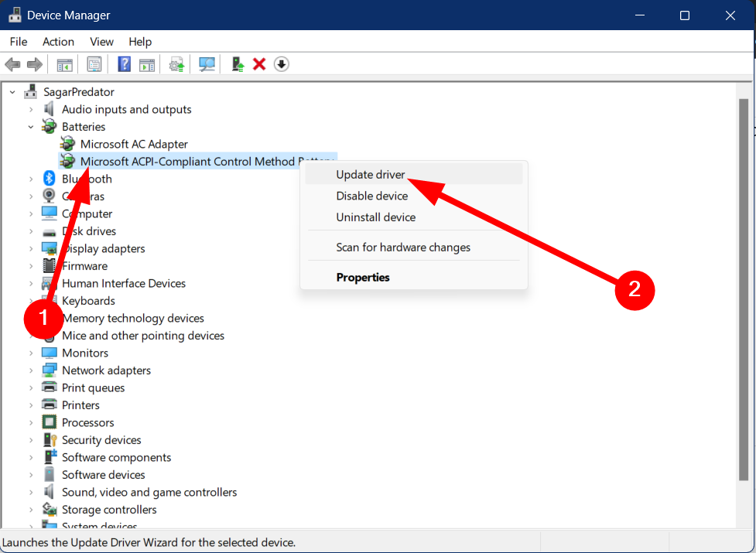Click Scan for hardware changes monitor icon
The height and width of the screenshot is (553, 756).
pos(207,64)
